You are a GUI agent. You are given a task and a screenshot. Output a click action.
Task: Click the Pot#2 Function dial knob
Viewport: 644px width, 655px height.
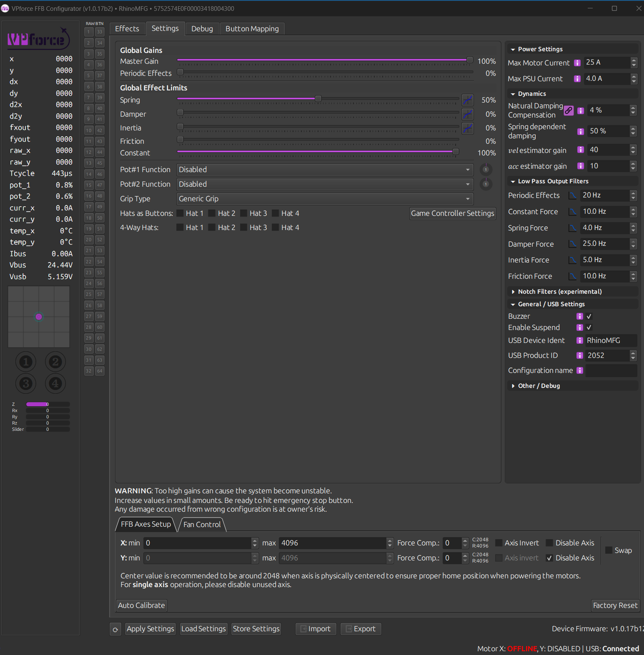[486, 184]
